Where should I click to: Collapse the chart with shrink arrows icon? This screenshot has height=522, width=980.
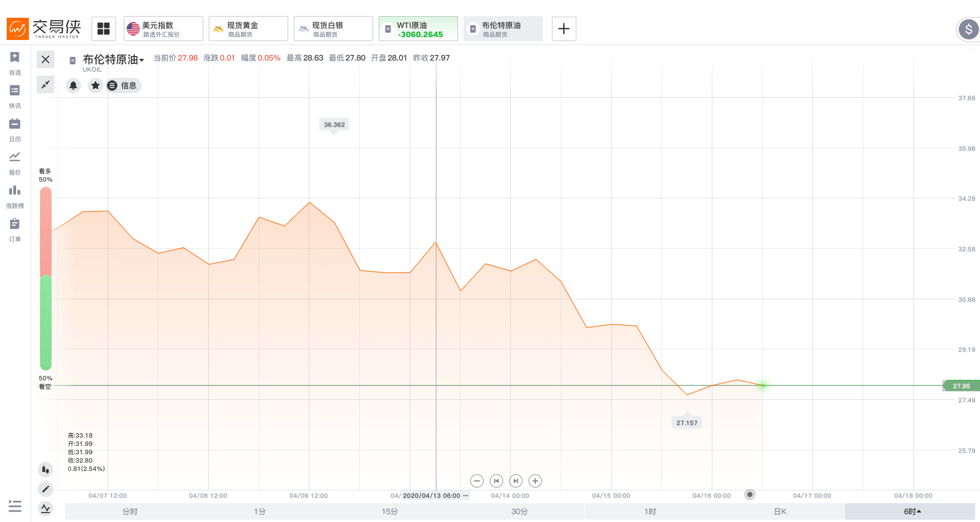[x=46, y=84]
